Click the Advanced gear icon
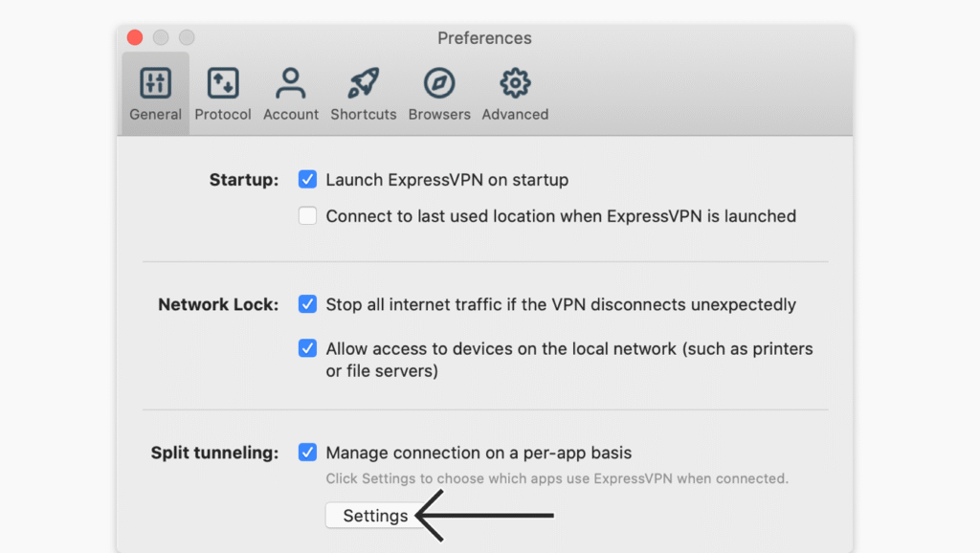The height and width of the screenshot is (553, 980). [x=515, y=83]
